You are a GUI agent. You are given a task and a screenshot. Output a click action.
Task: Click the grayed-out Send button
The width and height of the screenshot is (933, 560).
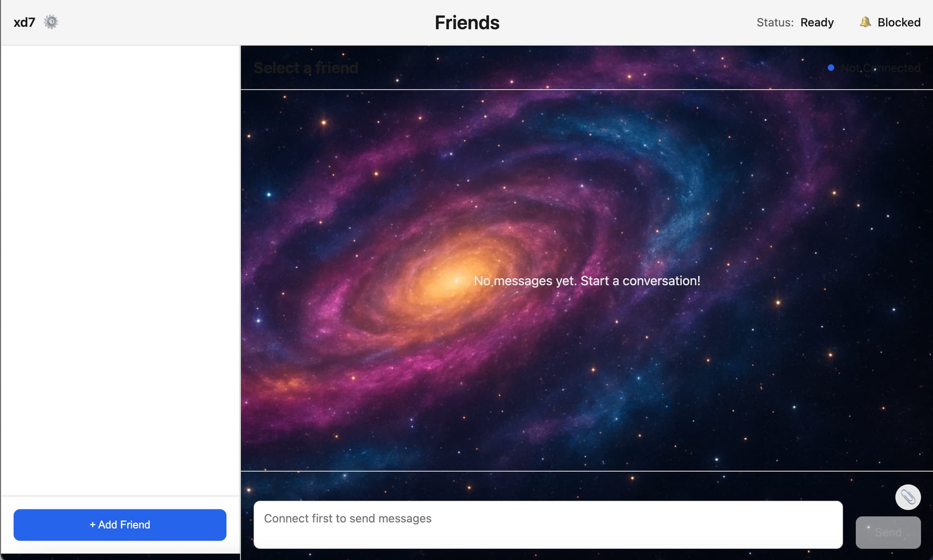coord(888,532)
